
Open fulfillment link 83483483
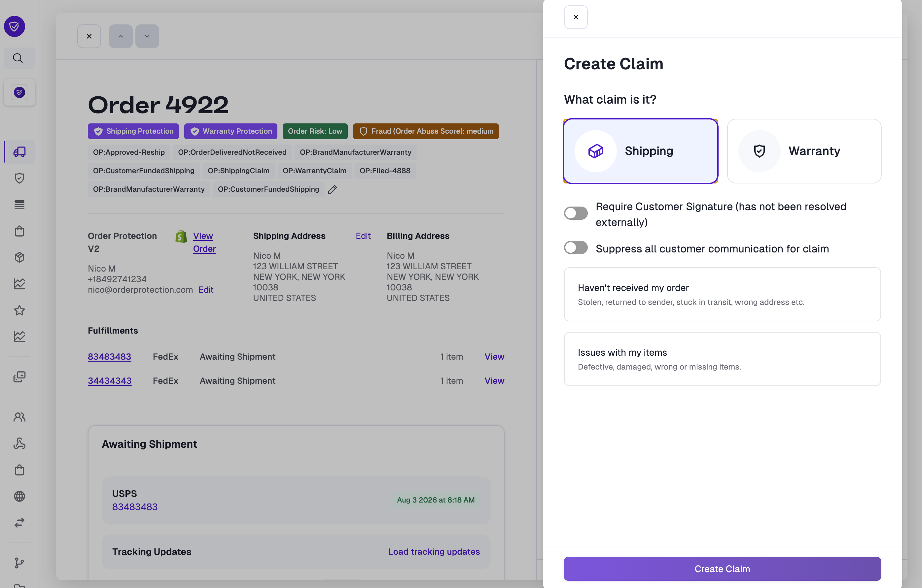point(110,357)
